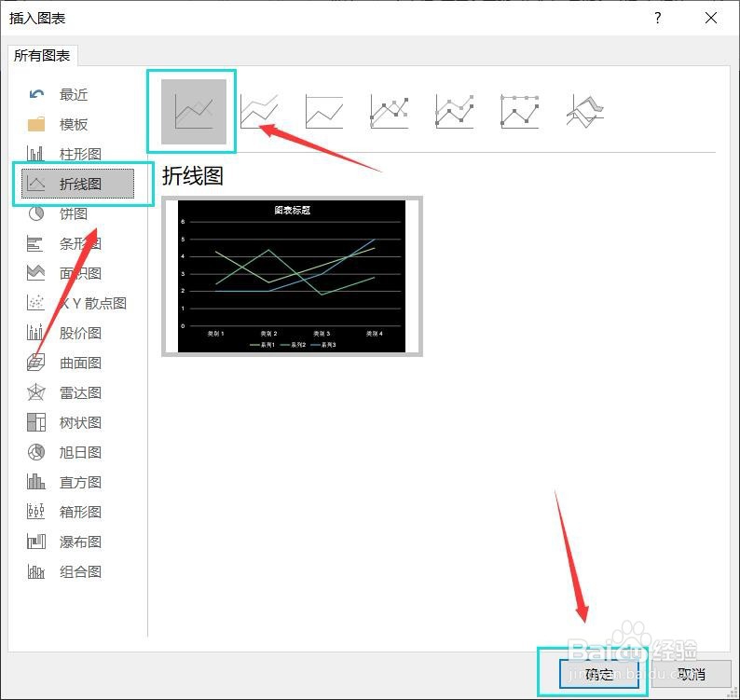Choose 箱形图 from the chart types
The image size is (740, 700).
[x=80, y=512]
